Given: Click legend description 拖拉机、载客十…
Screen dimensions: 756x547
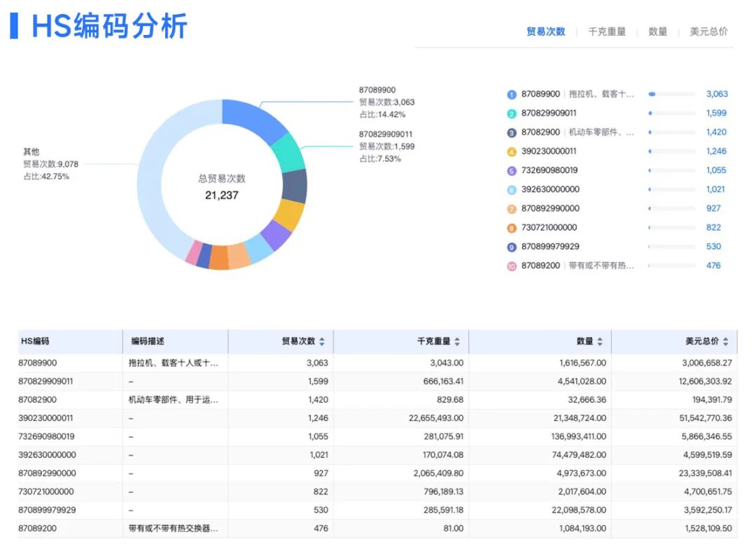Looking at the screenshot, I should 601,94.
